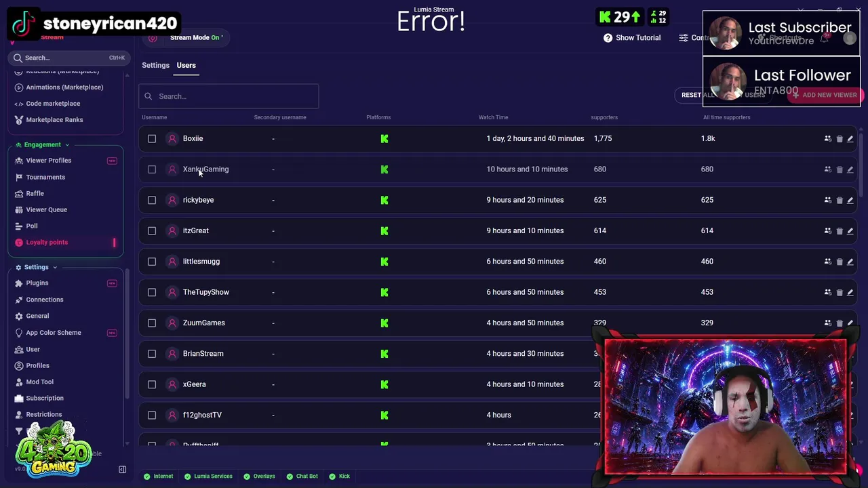Click the '1 day, 2 hours and 40 minutes' cell

pyautogui.click(x=535, y=138)
